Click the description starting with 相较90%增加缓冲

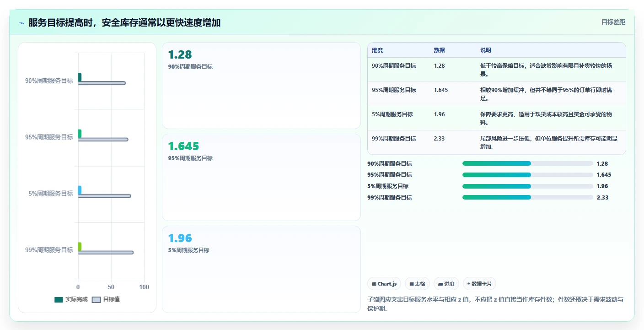[546, 94]
